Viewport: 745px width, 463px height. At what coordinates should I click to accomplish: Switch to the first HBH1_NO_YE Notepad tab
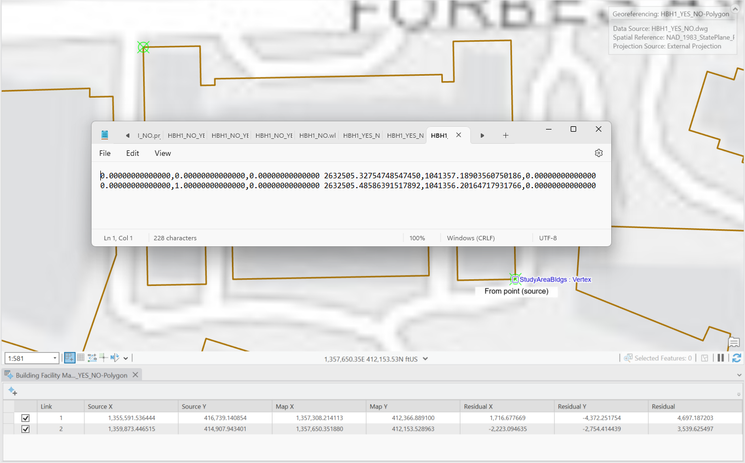click(186, 135)
